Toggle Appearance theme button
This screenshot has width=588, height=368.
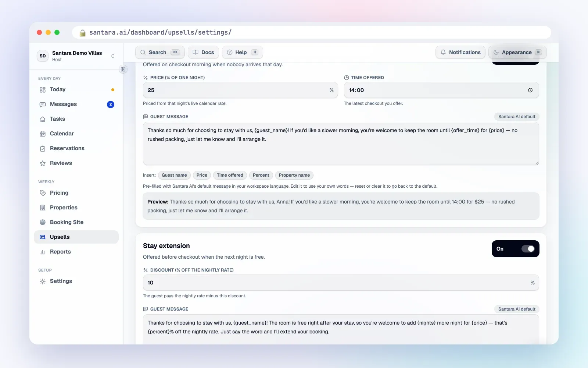click(x=517, y=52)
